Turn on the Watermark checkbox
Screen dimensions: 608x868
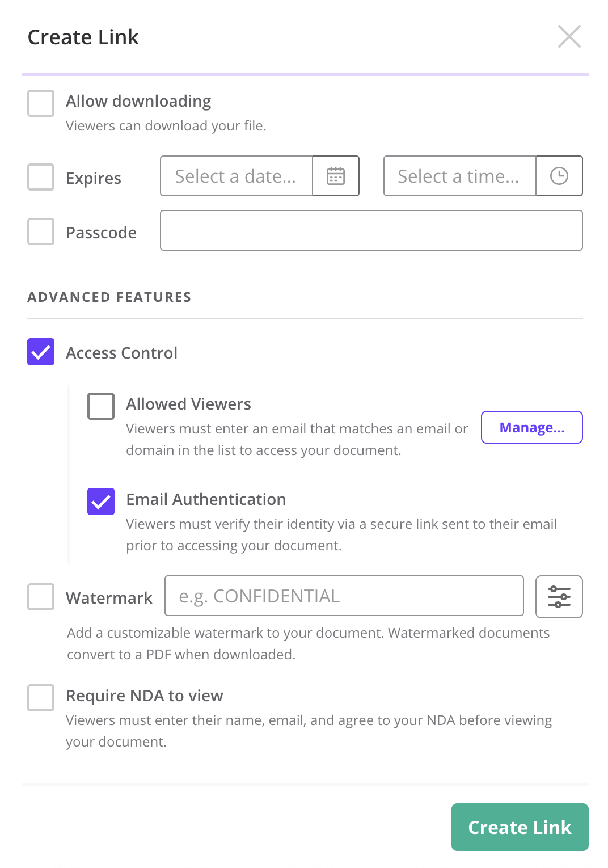coord(41,597)
